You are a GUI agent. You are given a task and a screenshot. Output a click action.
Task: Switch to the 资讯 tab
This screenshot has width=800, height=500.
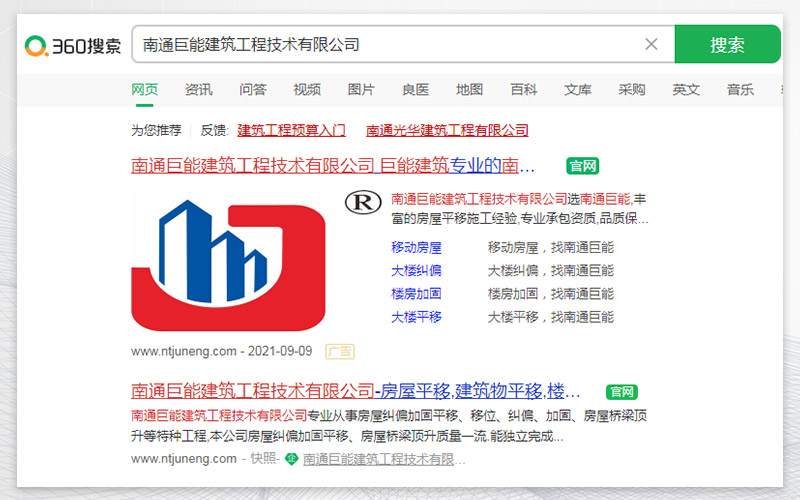point(198,90)
